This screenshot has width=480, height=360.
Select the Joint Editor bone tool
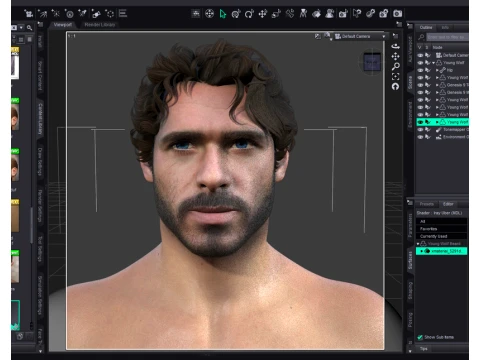click(x=290, y=14)
